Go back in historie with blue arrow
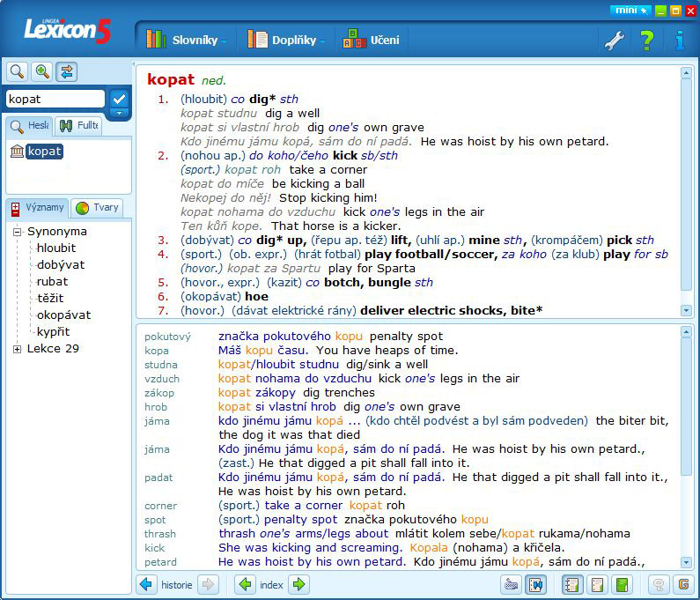Viewport: 700px width, 600px height. [146, 584]
